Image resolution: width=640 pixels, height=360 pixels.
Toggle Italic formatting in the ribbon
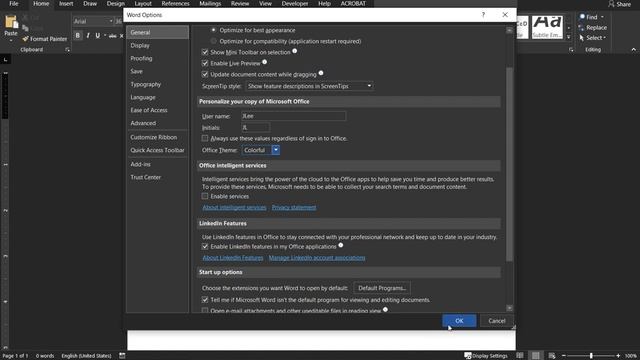[88, 36]
